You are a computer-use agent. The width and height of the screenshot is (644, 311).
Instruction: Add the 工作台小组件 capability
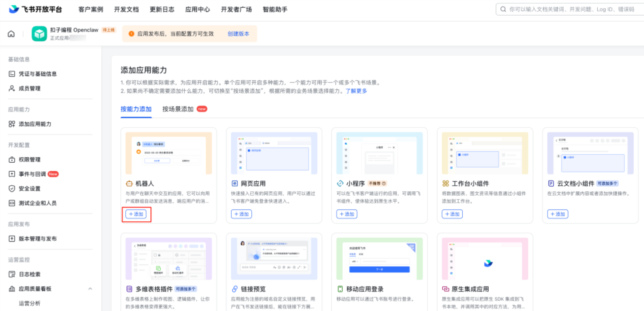coord(452,214)
